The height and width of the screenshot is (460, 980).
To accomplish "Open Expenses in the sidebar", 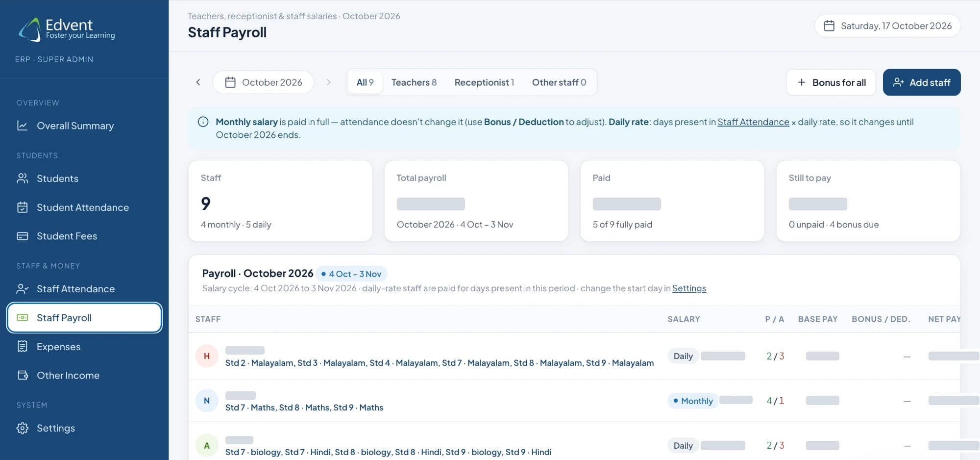I will (x=84, y=346).
